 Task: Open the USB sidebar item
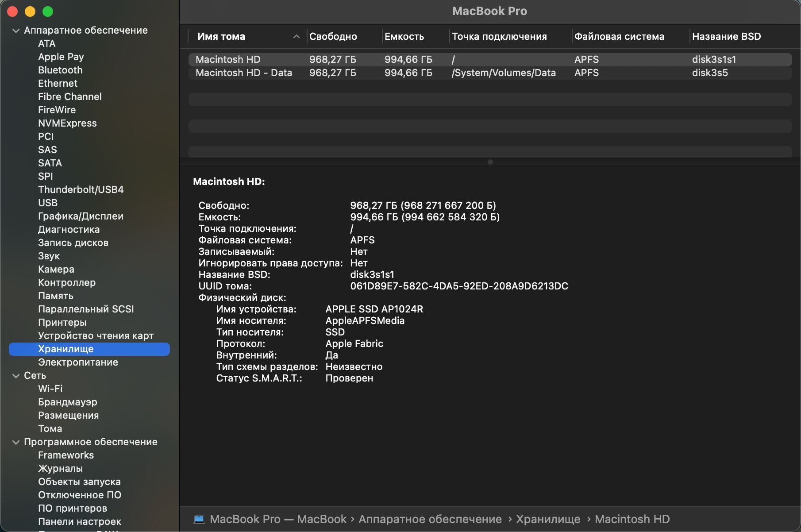tap(48, 203)
